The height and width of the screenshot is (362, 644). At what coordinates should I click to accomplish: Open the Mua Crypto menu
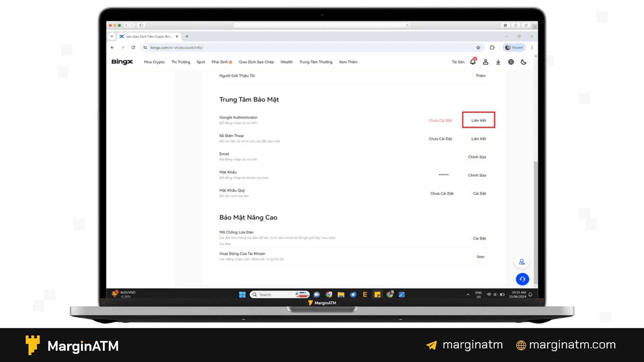[154, 62]
